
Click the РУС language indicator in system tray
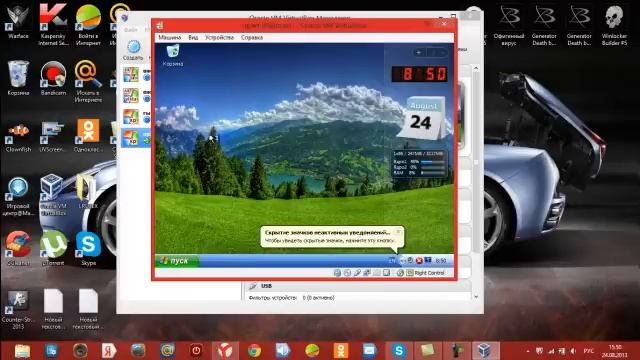click(x=588, y=351)
